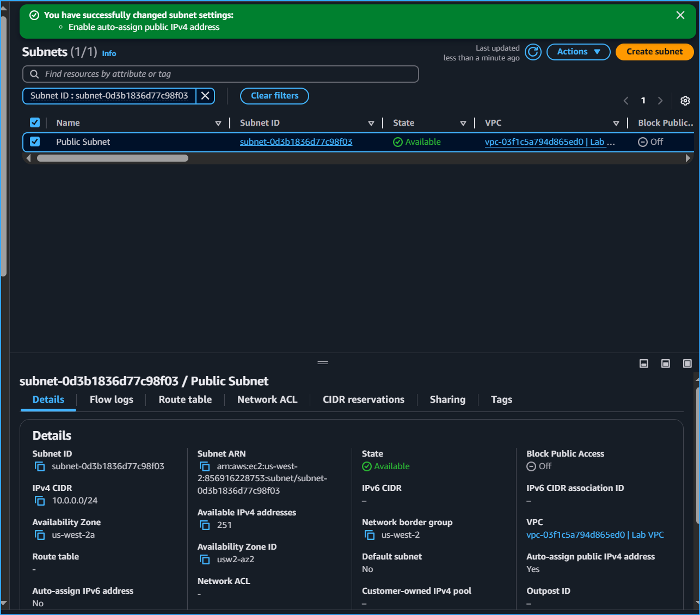Switch to the Route table tab
The width and height of the screenshot is (700, 615).
click(x=185, y=399)
